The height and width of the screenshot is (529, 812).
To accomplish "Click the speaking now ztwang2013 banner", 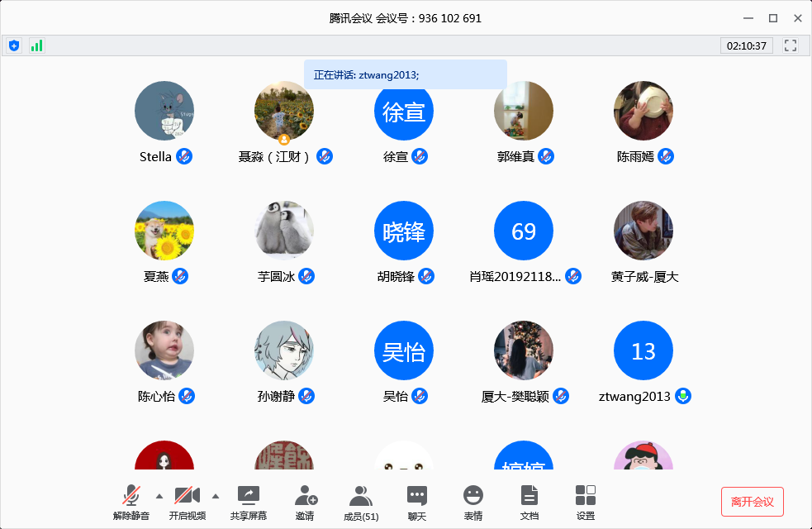I will tap(405, 74).
